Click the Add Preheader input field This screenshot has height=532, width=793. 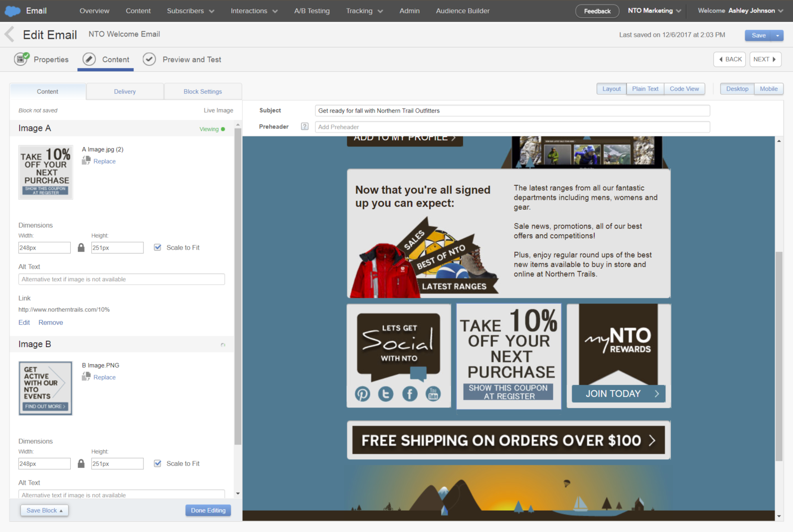(512, 127)
